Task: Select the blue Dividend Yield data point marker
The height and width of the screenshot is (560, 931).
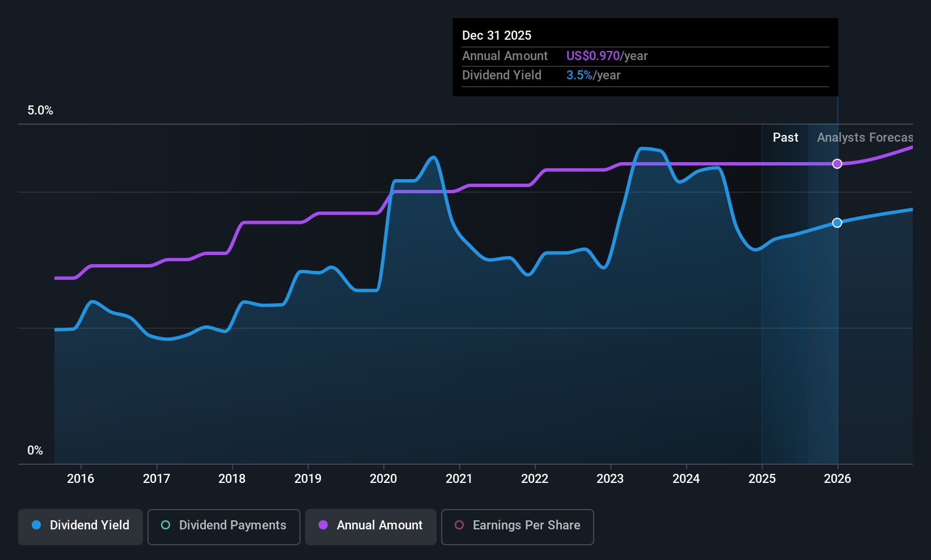Action: pos(837,223)
